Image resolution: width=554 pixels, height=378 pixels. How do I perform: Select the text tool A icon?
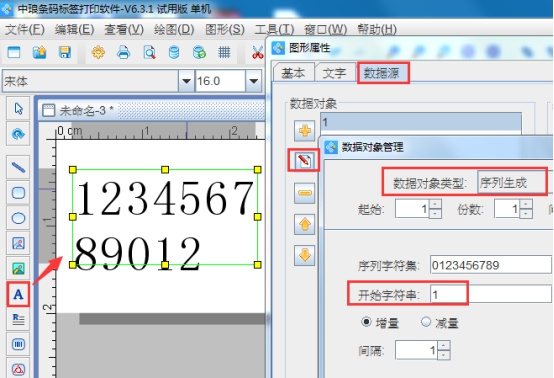18,294
